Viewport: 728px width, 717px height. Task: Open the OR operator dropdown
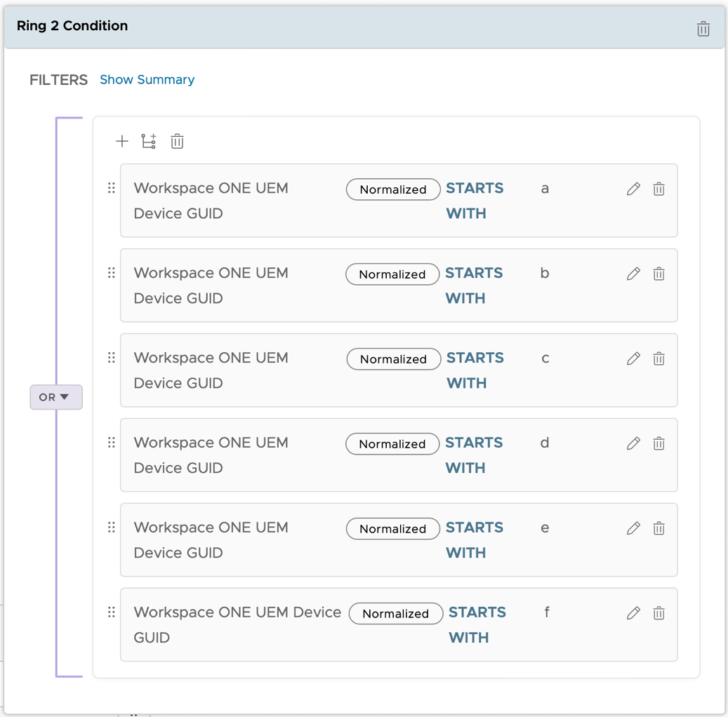pyautogui.click(x=56, y=397)
